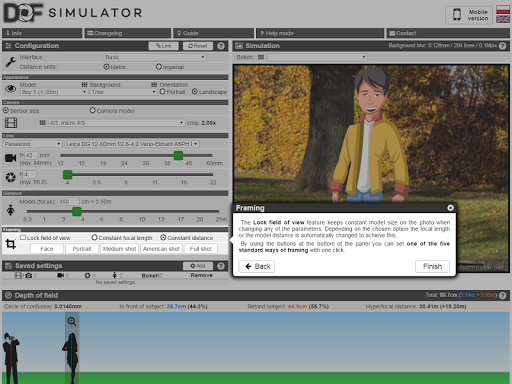
Task: Open the Changelog tab
Action: pos(127,33)
